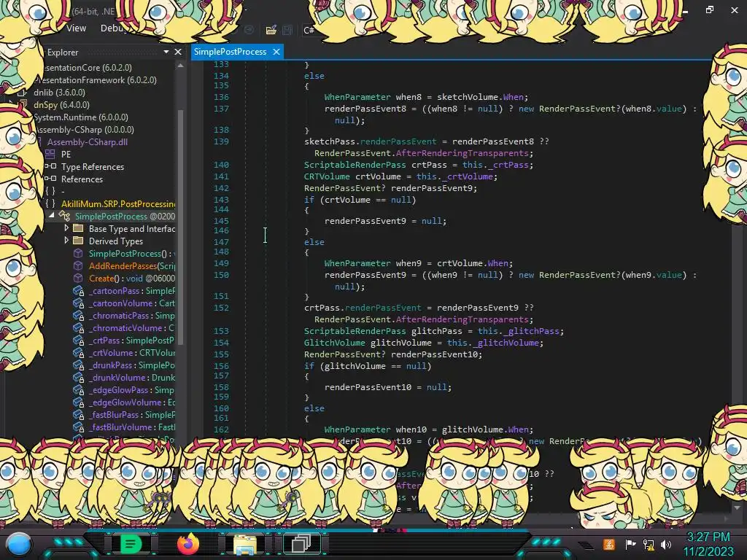Open the green chat app on taskbar
747x560 pixels.
(130, 544)
